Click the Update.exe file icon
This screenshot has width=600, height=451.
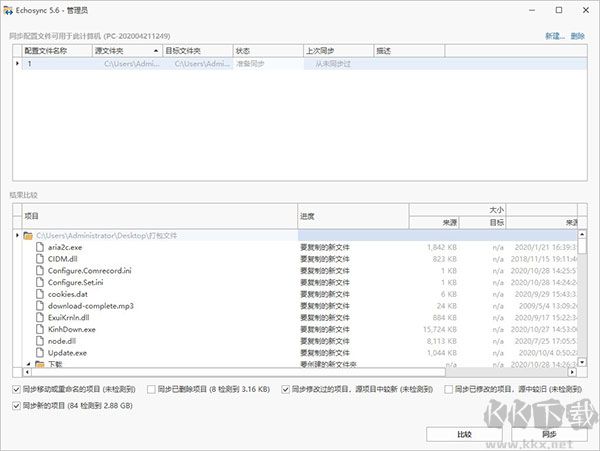(39, 353)
